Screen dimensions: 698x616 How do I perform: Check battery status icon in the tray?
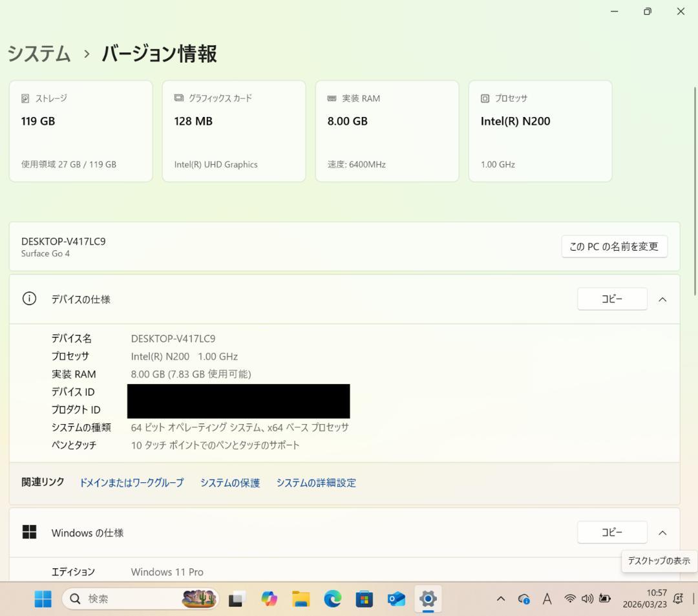point(604,599)
